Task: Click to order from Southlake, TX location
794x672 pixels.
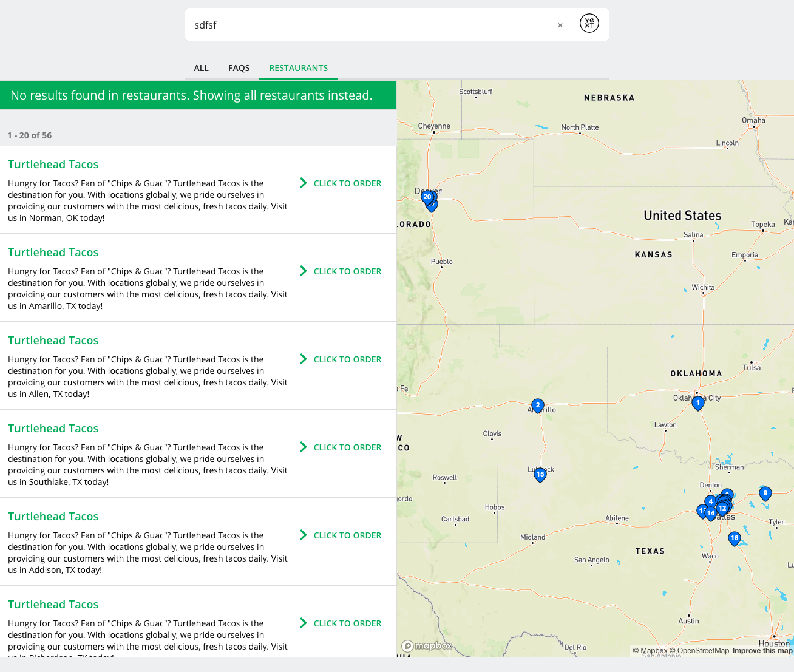Action: click(x=341, y=447)
